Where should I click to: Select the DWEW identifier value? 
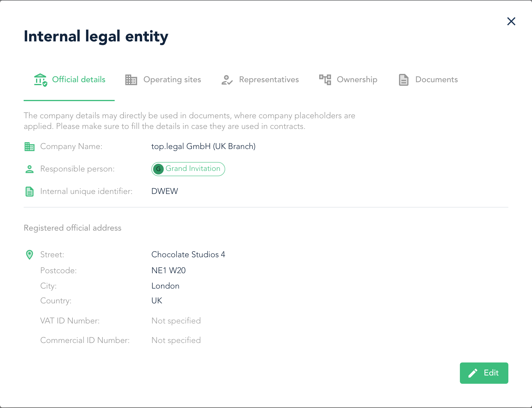click(x=165, y=191)
